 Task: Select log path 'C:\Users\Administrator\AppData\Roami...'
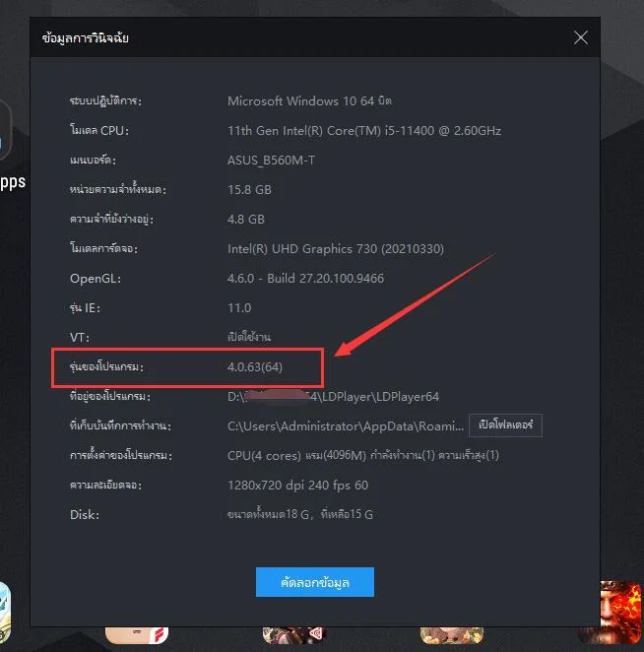point(346,426)
